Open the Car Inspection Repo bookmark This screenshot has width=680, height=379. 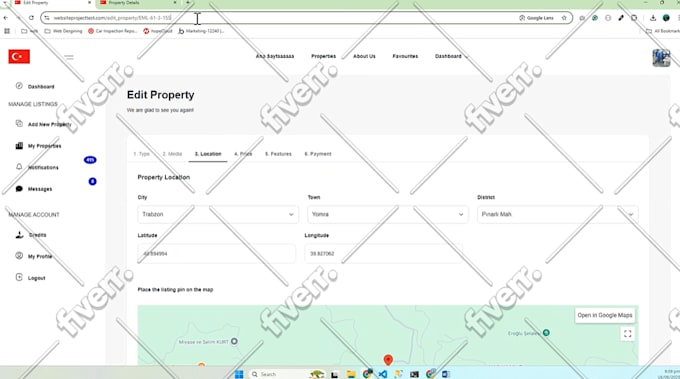coord(113,31)
